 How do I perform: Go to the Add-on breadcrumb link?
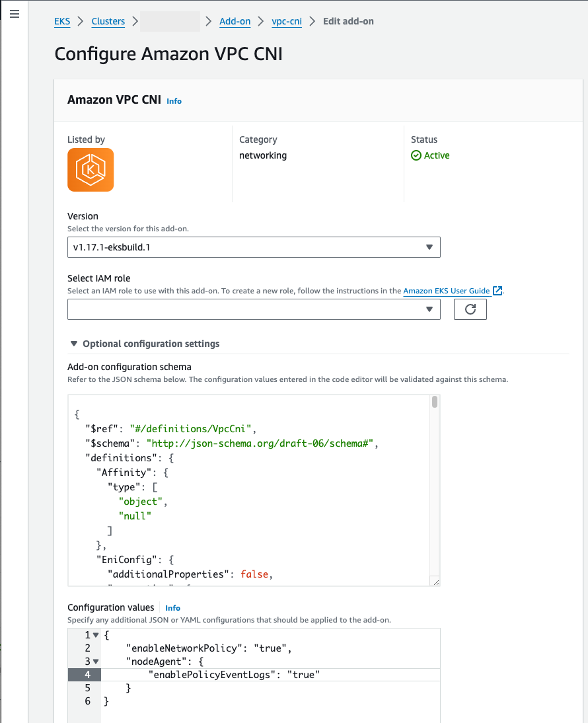click(x=235, y=21)
